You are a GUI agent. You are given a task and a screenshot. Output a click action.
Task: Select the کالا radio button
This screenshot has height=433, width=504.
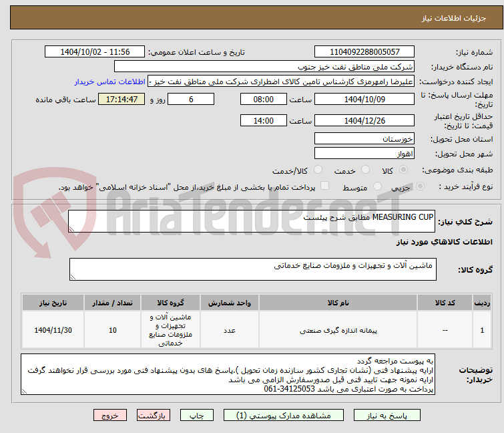point(403,170)
